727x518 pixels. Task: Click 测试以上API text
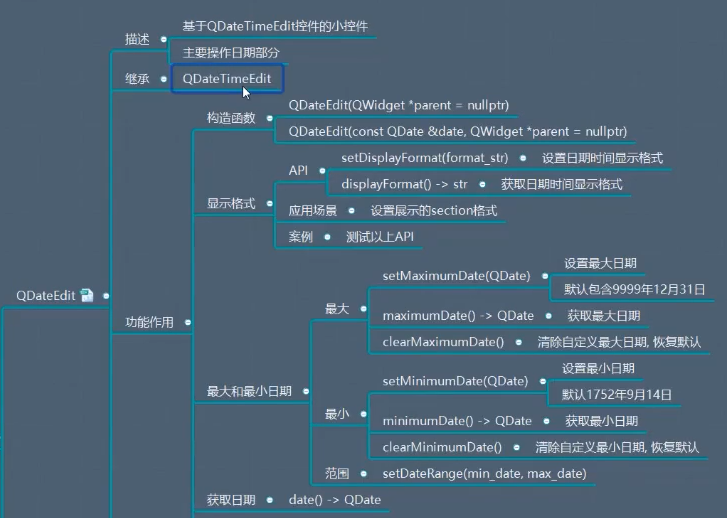coord(380,237)
